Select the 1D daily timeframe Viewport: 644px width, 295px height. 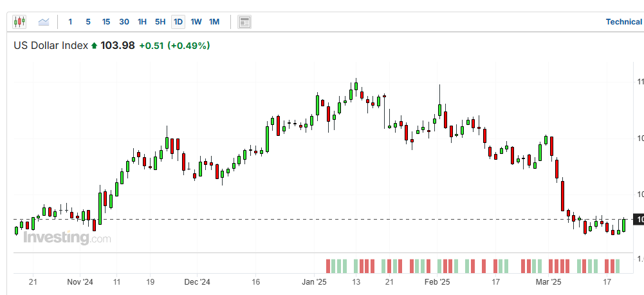178,22
